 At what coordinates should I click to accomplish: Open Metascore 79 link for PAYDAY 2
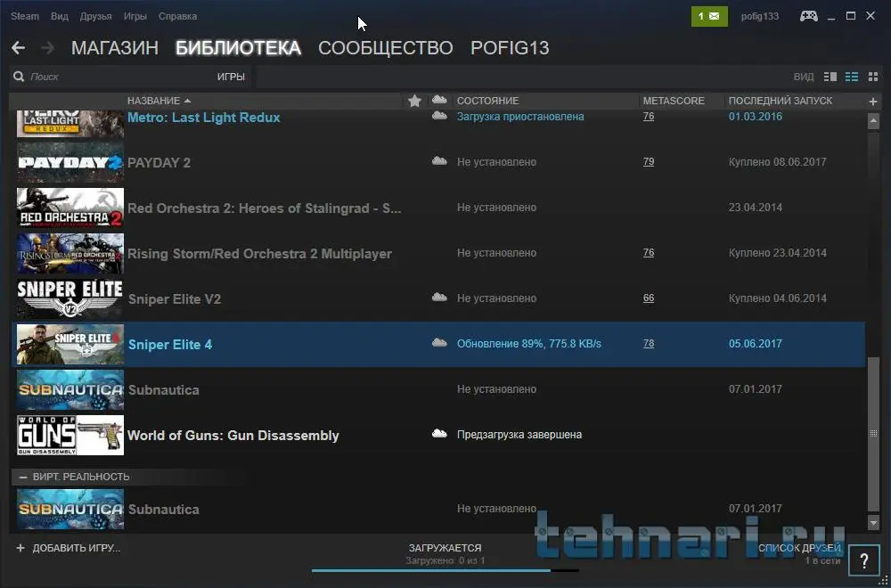[649, 162]
